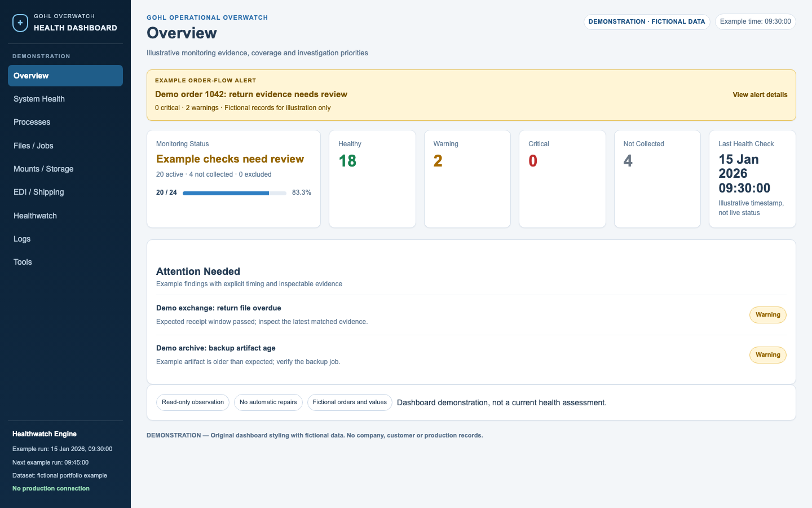Image resolution: width=812 pixels, height=508 pixels.
Task: Click Warning badge on backup artifact age row
Action: coord(768,355)
